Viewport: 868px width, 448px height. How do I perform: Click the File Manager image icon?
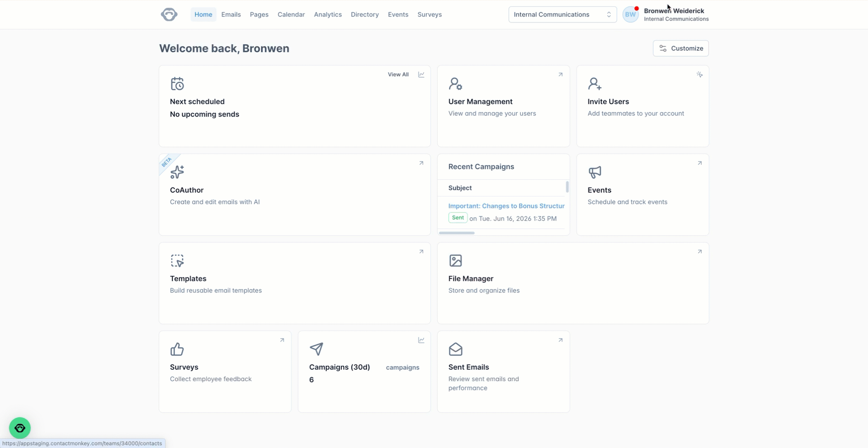tap(455, 261)
